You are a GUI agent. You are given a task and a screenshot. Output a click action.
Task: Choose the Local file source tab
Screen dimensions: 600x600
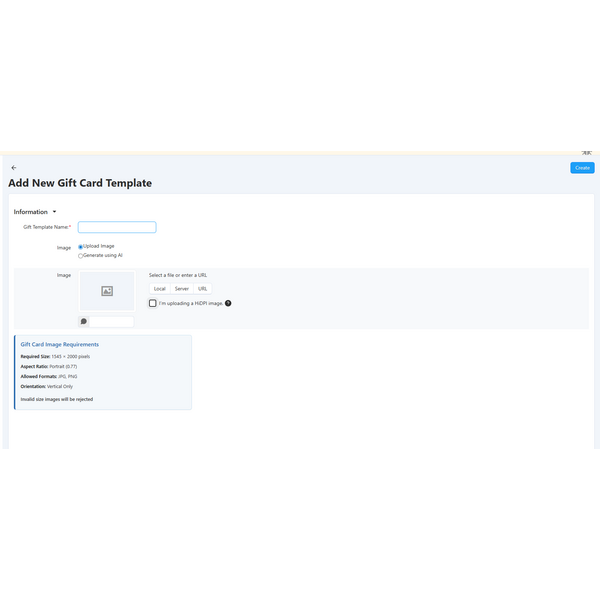click(x=160, y=288)
